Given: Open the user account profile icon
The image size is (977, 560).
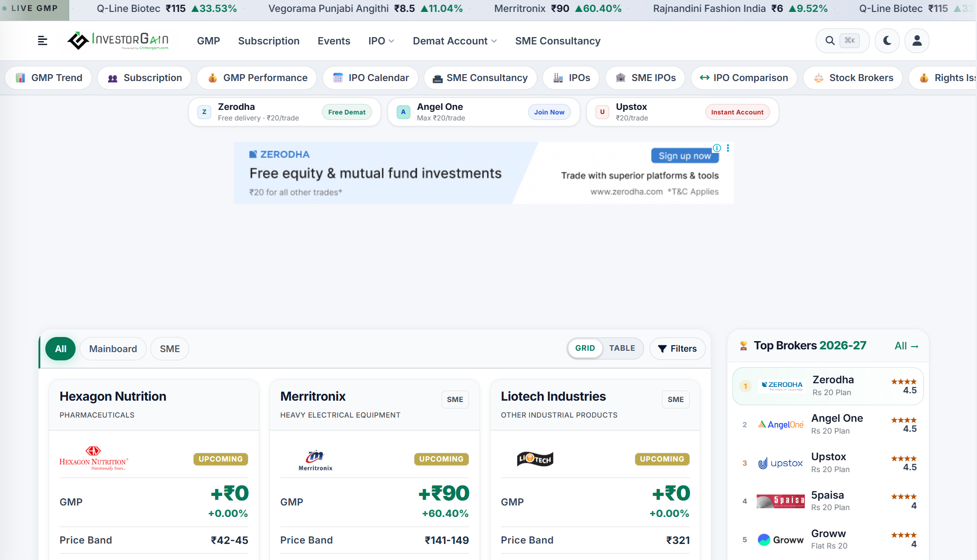Looking at the screenshot, I should [917, 41].
